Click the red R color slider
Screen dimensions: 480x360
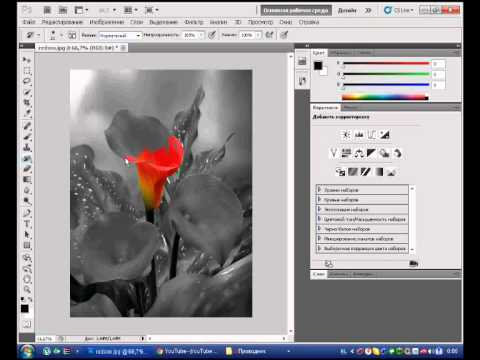[386, 63]
